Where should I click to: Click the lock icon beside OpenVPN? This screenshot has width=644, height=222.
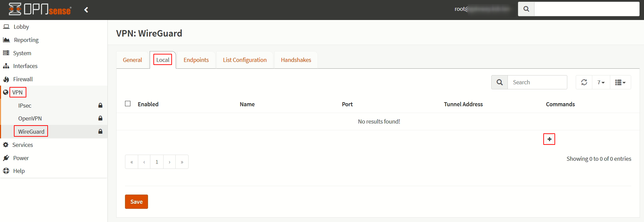coord(100,118)
